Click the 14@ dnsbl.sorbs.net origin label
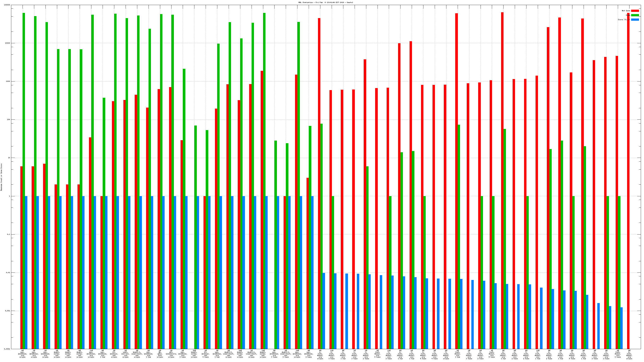Viewport: 644px width, 362px height. [x=240, y=354]
